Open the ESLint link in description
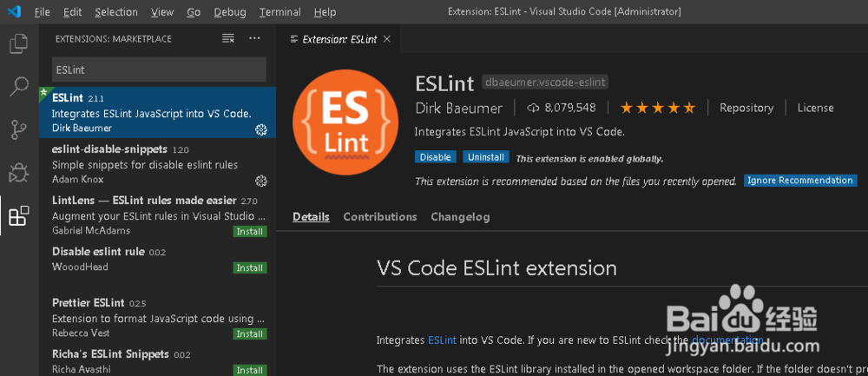 443,340
